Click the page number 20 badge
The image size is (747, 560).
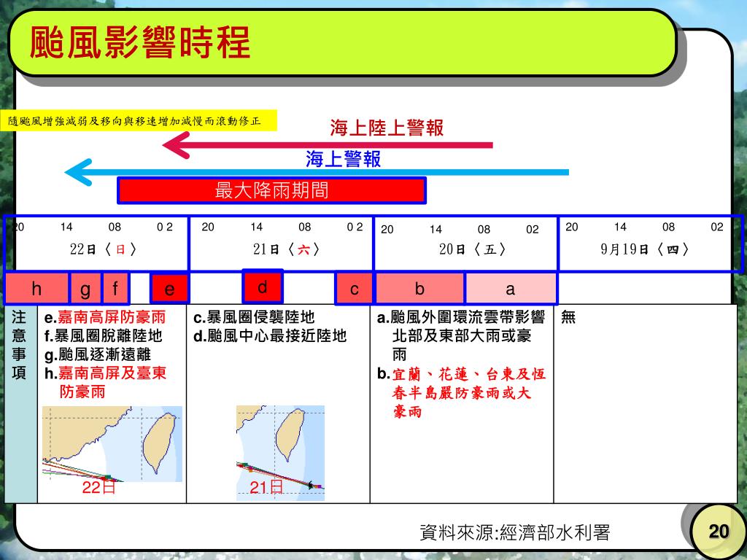(719, 532)
